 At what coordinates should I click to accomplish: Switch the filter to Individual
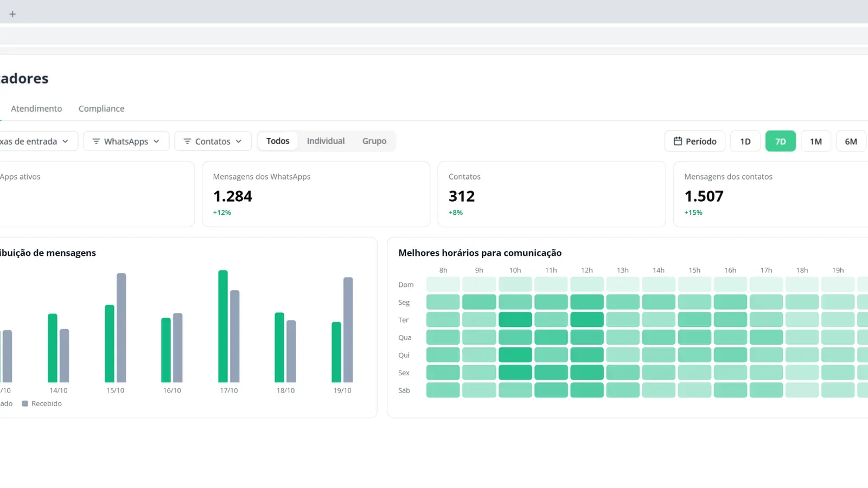(x=325, y=141)
